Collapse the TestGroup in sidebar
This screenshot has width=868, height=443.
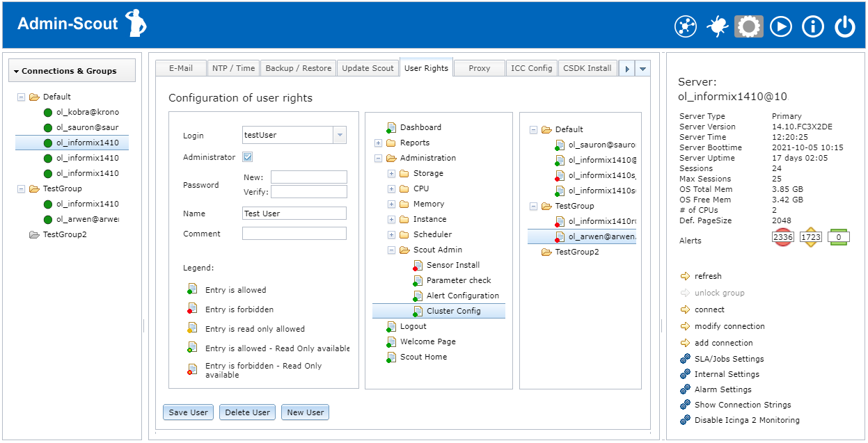tap(21, 189)
